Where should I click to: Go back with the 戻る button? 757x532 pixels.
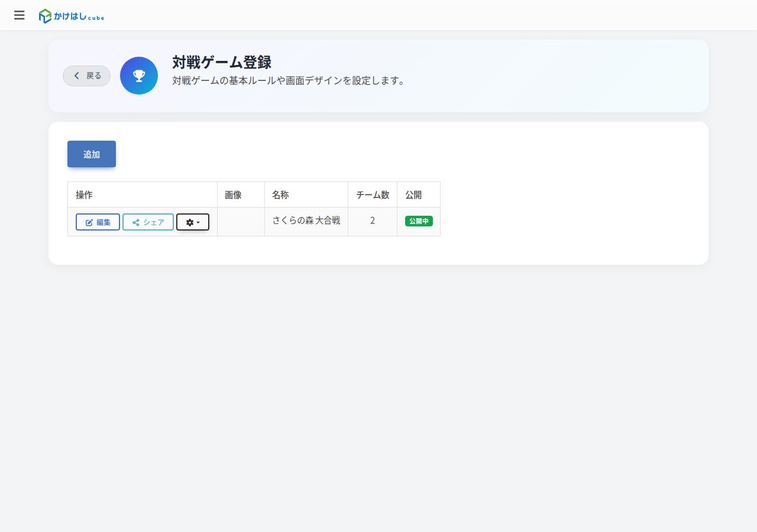point(87,76)
